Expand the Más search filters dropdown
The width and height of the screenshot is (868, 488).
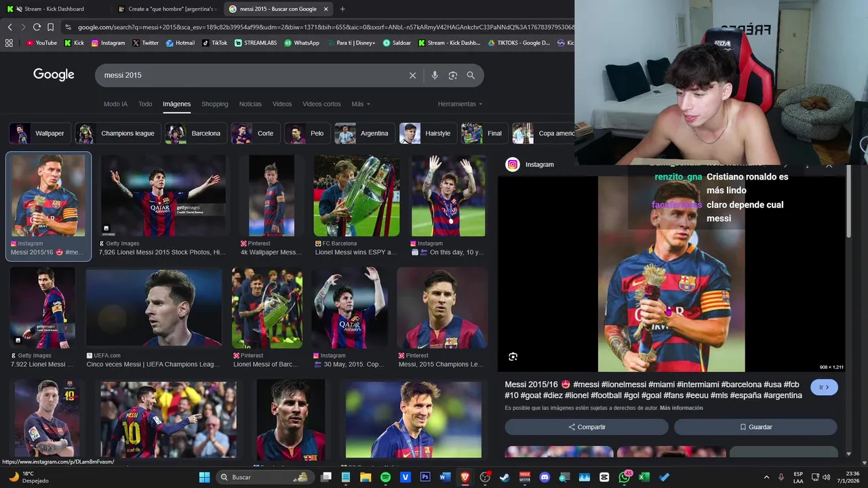pos(361,104)
